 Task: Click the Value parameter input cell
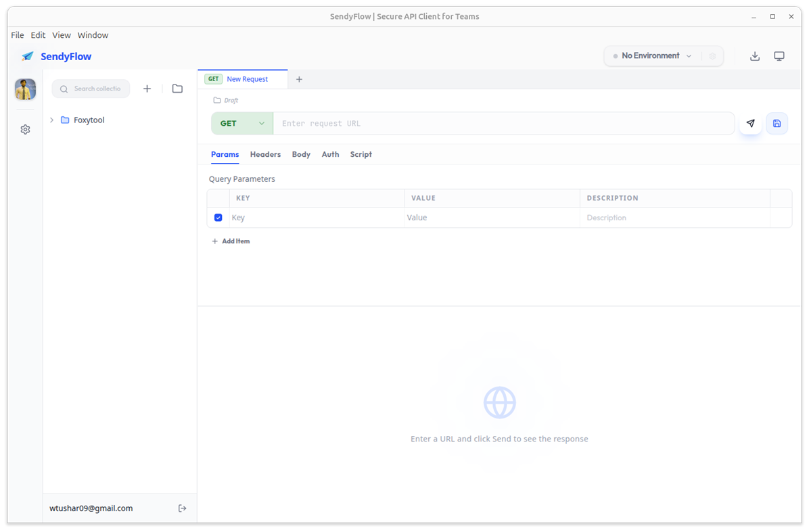point(492,218)
